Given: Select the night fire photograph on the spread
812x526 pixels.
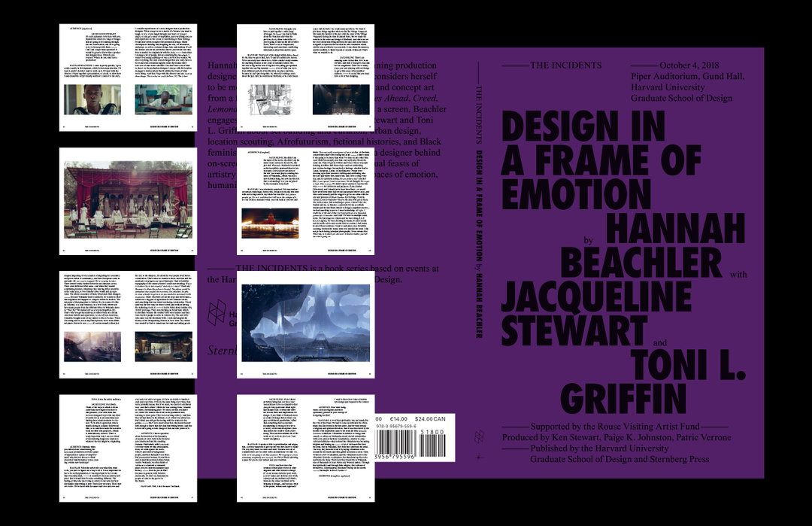Looking at the screenshot, I should click(270, 223).
